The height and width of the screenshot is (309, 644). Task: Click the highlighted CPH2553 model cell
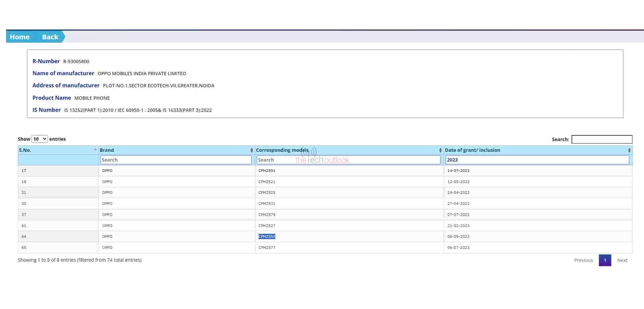(x=267, y=236)
